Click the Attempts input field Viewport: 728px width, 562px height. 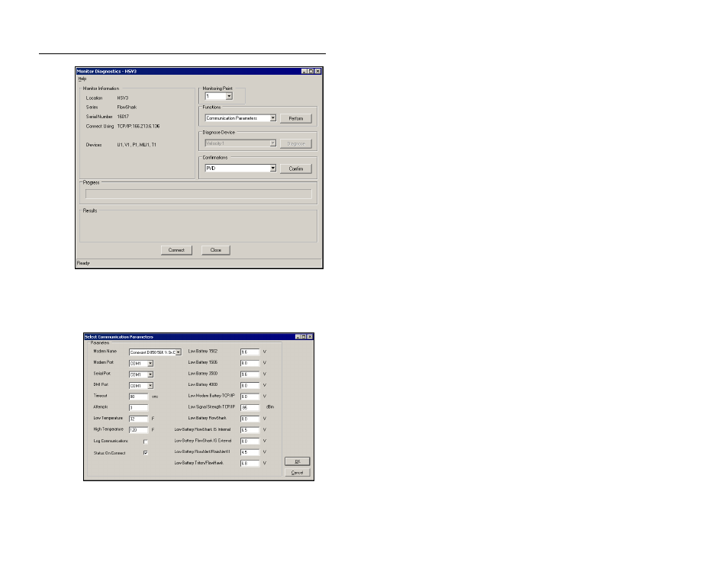click(x=138, y=408)
